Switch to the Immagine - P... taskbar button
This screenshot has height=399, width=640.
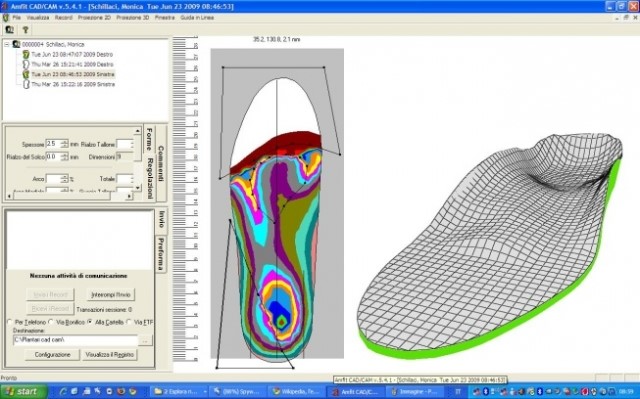click(x=416, y=392)
